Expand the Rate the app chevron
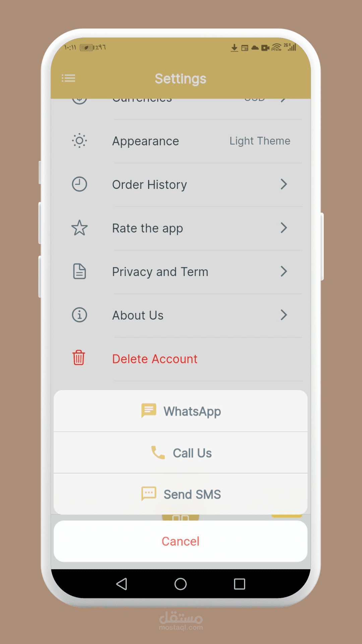This screenshot has width=362, height=644. (284, 228)
